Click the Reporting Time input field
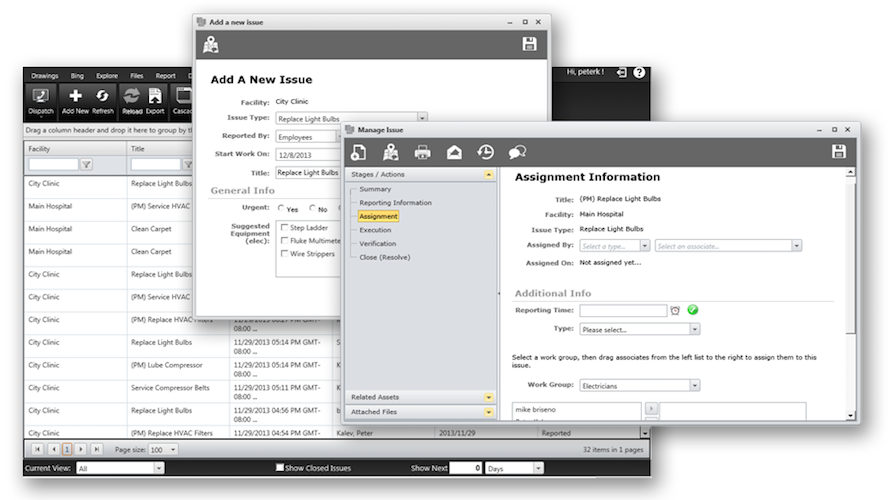Screen dimensions: 890x500 click(622, 311)
